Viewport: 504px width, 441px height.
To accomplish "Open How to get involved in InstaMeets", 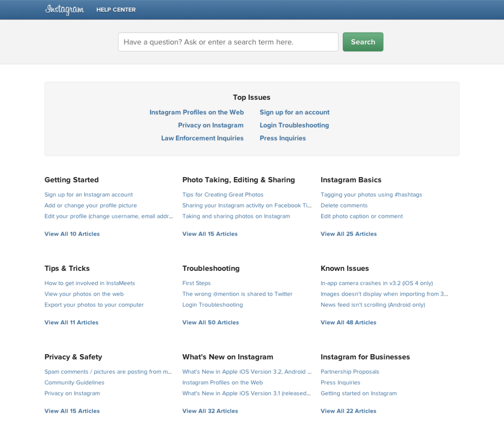I will click(x=90, y=283).
